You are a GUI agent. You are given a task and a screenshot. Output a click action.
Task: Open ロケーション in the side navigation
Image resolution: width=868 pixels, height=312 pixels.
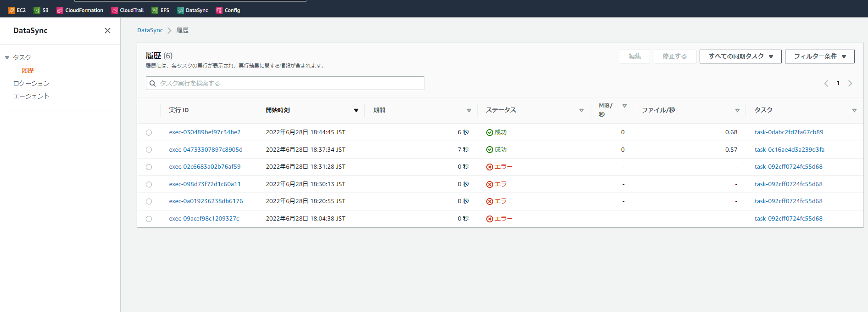31,83
